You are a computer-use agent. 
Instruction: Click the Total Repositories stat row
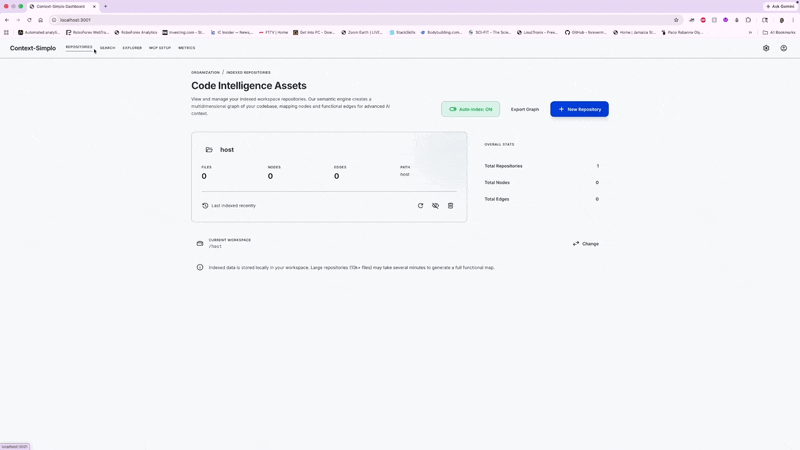coord(542,166)
